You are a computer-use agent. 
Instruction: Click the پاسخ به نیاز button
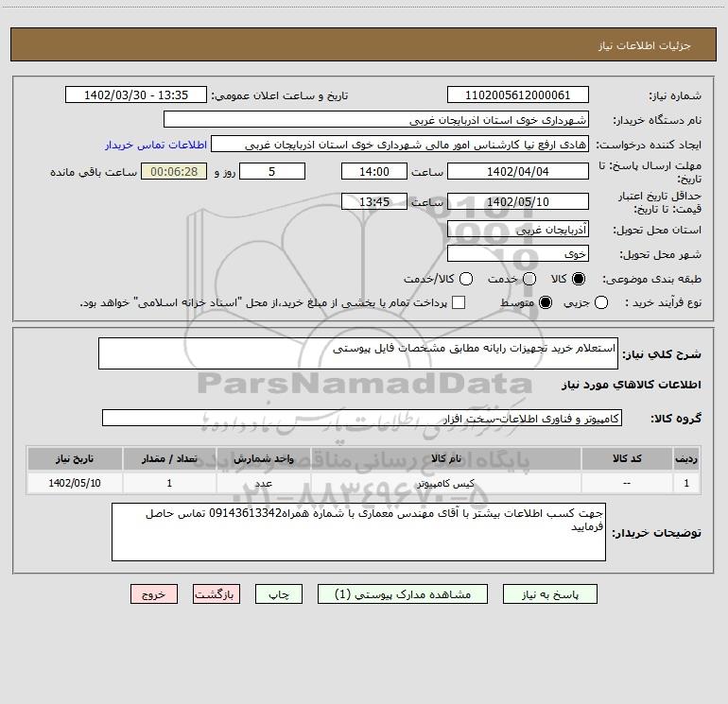pyautogui.click(x=549, y=594)
